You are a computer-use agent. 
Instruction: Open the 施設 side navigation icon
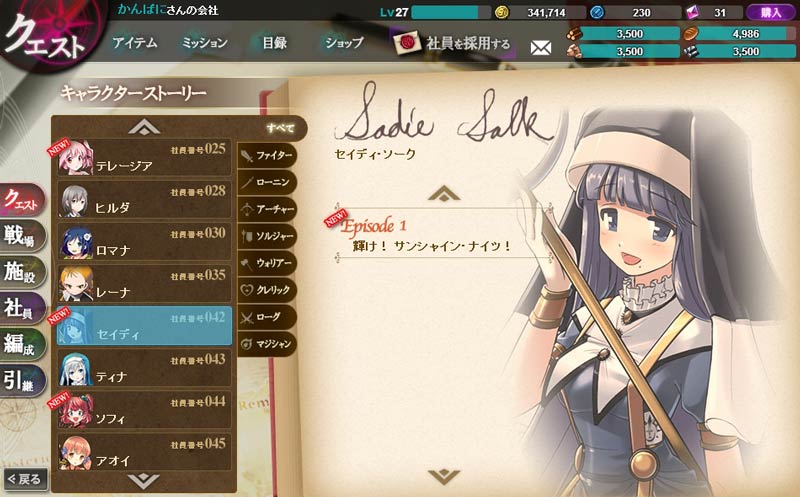click(22, 272)
